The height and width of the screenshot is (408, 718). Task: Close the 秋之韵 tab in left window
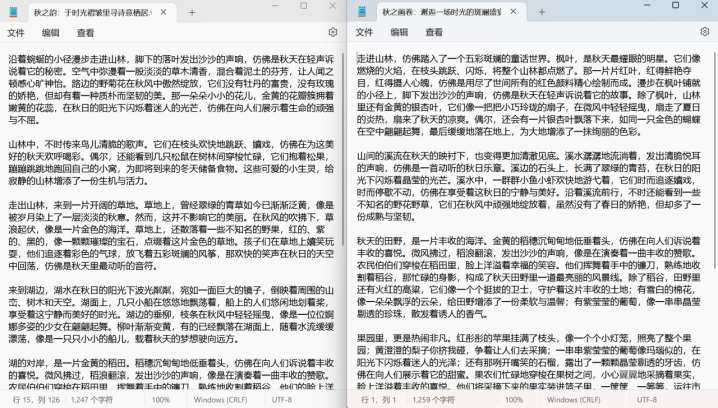pyautogui.click(x=163, y=12)
